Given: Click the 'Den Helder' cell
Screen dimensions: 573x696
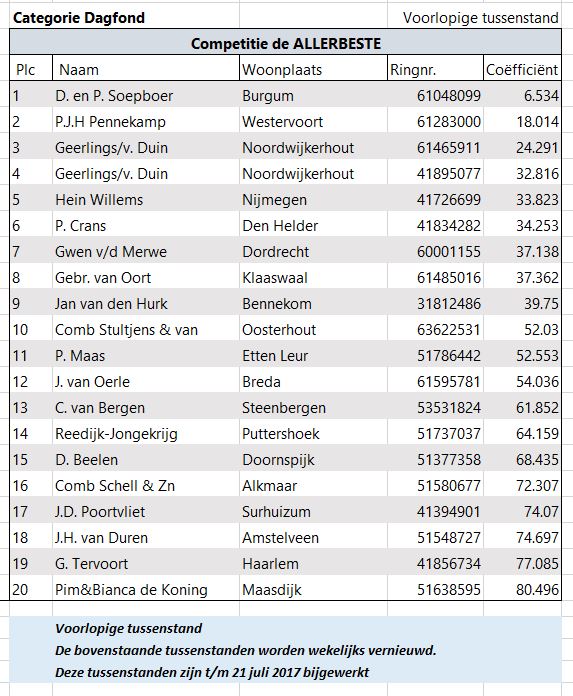Looking at the screenshot, I should (313, 225).
